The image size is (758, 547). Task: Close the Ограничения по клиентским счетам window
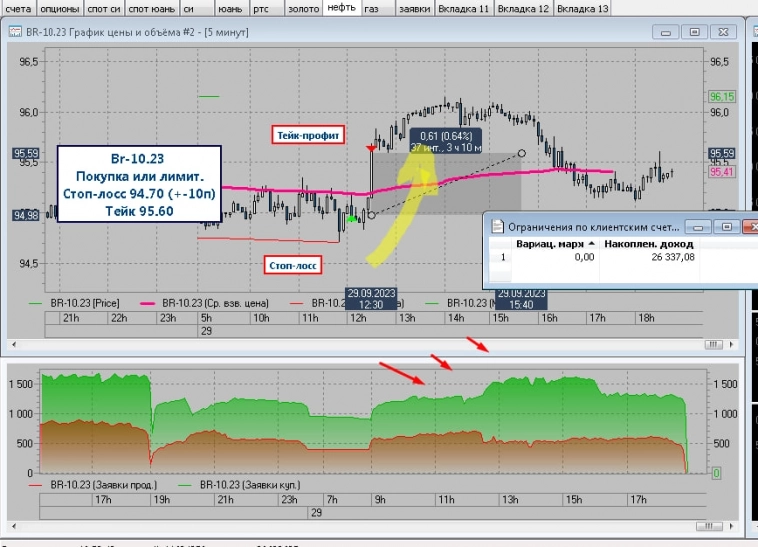point(751,227)
